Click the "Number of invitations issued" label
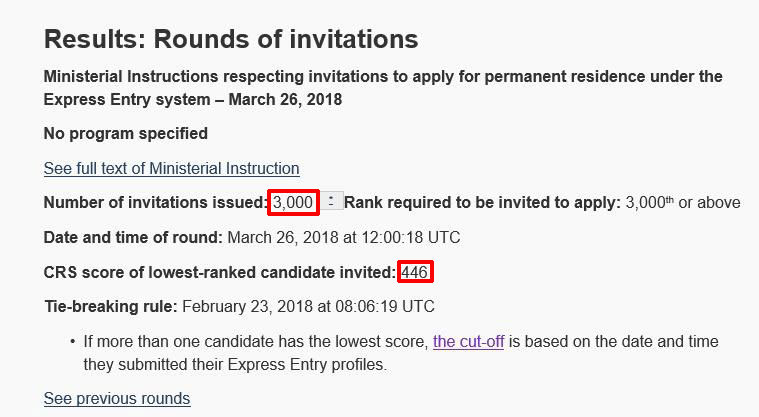759x417 pixels. (155, 202)
